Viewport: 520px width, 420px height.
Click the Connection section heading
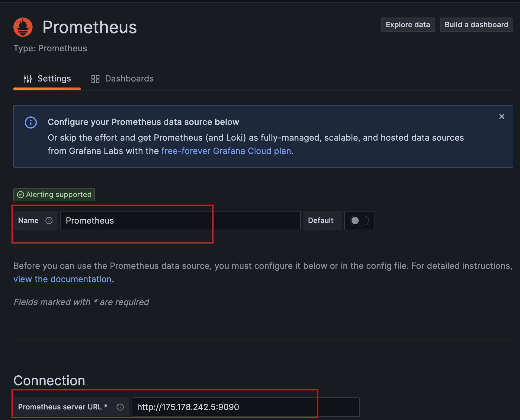(x=49, y=380)
